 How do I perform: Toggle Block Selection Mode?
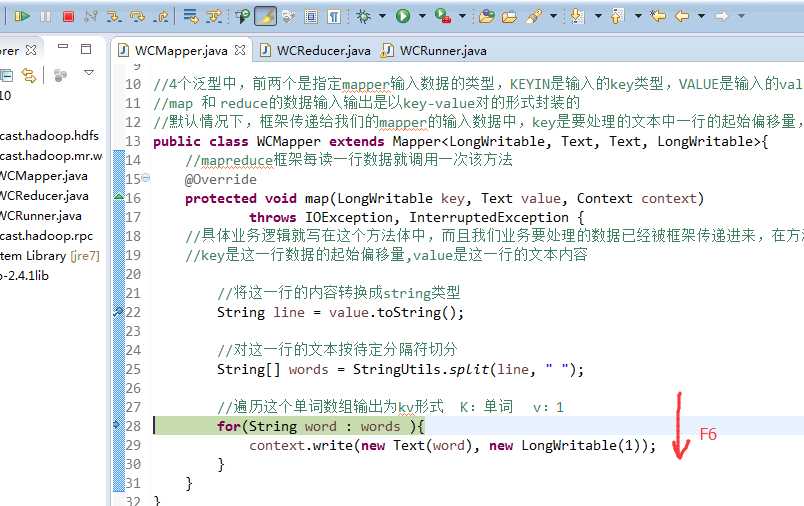click(311, 16)
